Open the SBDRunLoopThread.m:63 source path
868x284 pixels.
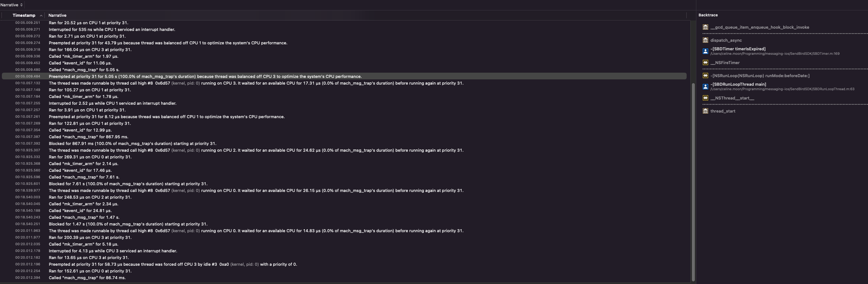782,89
